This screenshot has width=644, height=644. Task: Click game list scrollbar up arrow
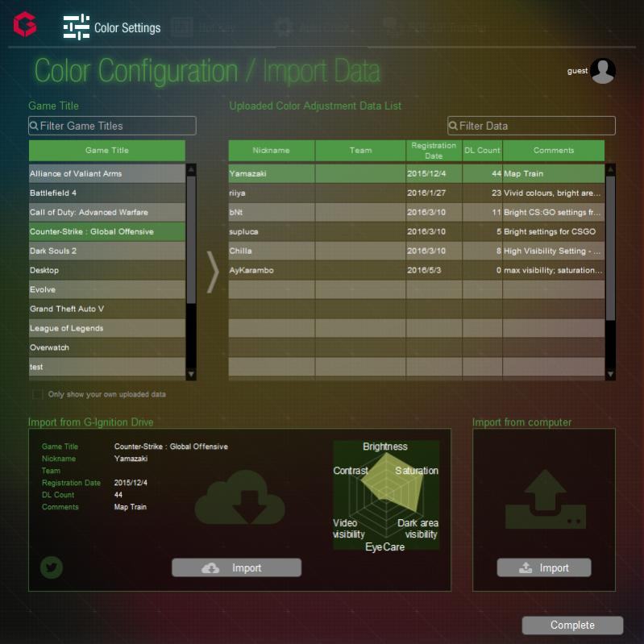coord(191,169)
